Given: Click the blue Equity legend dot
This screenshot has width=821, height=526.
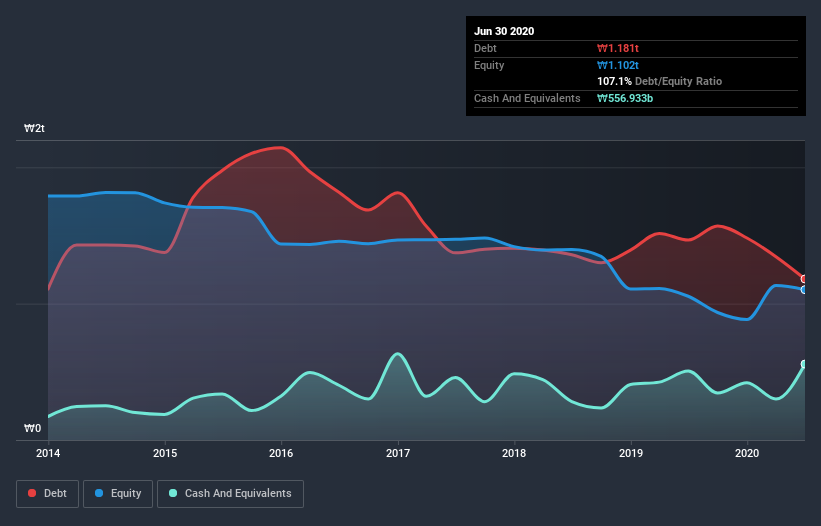Looking at the screenshot, I should click(99, 493).
